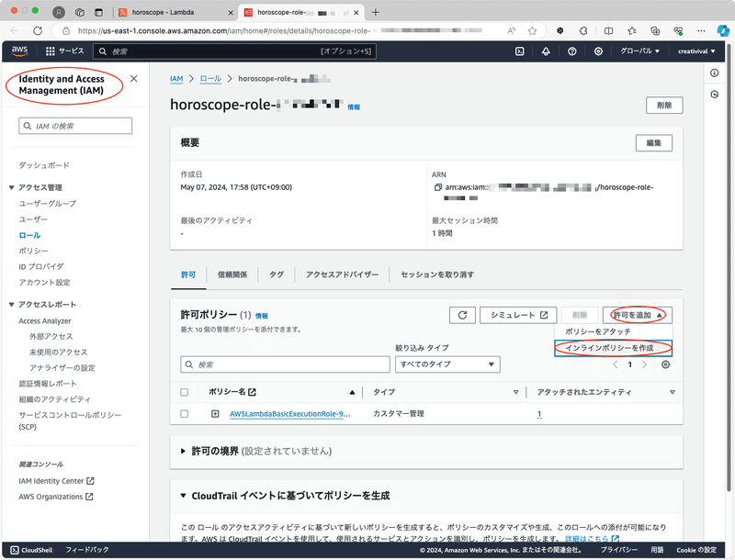Choose インラインポリシーを作成 from the menu

coord(613,348)
